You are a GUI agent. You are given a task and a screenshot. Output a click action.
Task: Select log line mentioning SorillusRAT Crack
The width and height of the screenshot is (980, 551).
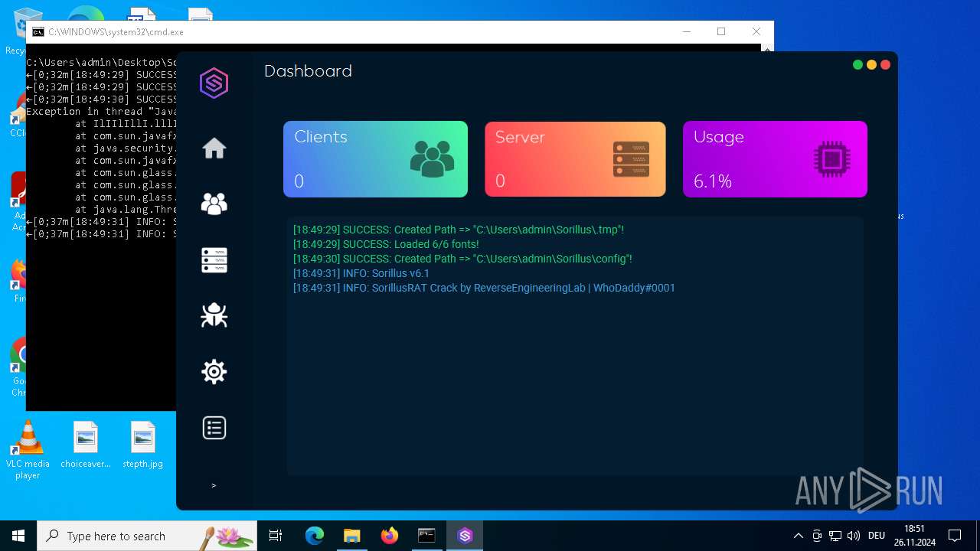(484, 288)
